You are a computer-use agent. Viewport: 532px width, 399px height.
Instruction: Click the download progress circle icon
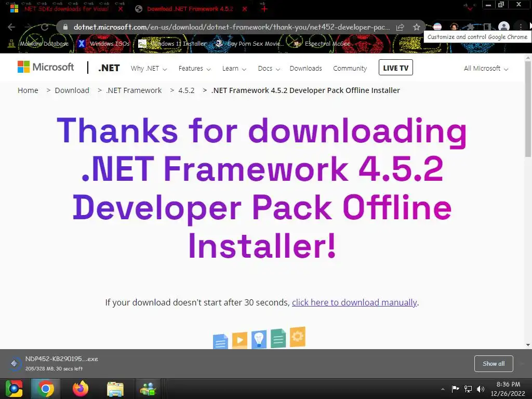(14, 363)
